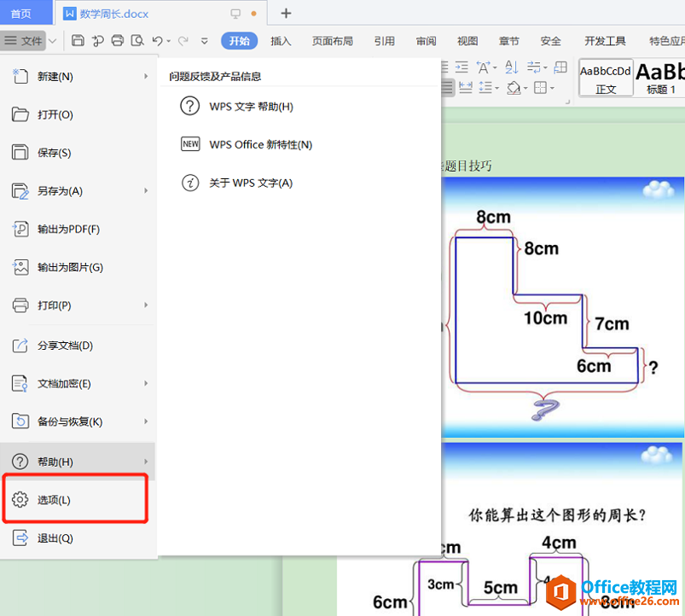
Task: Open the quick access toolbar customize dropdown
Action: click(x=204, y=41)
